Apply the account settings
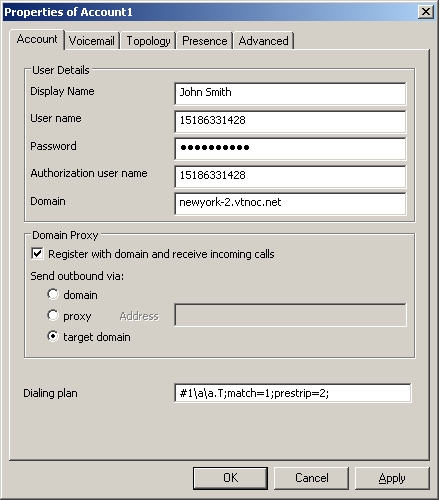The image size is (439, 500). pos(392,478)
